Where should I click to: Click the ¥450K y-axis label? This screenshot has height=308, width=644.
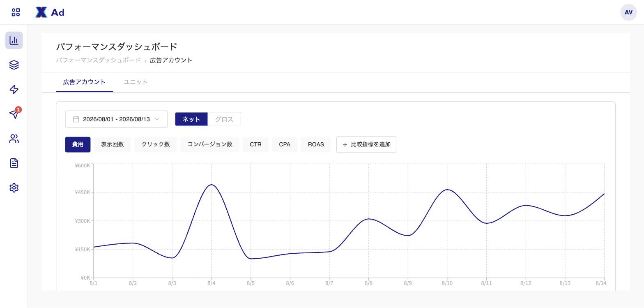pos(82,192)
